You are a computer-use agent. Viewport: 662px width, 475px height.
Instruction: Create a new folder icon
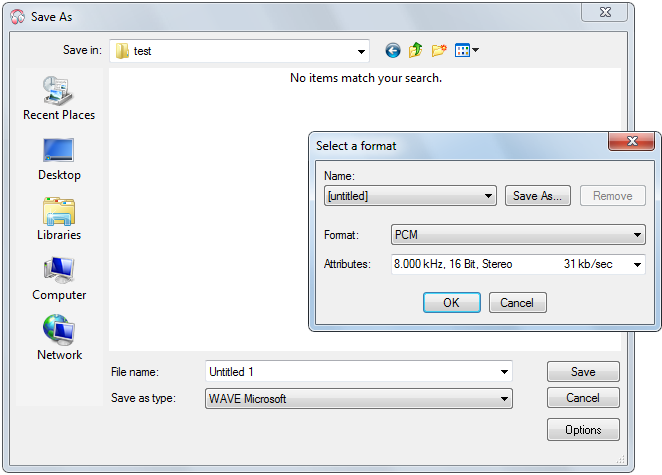439,50
